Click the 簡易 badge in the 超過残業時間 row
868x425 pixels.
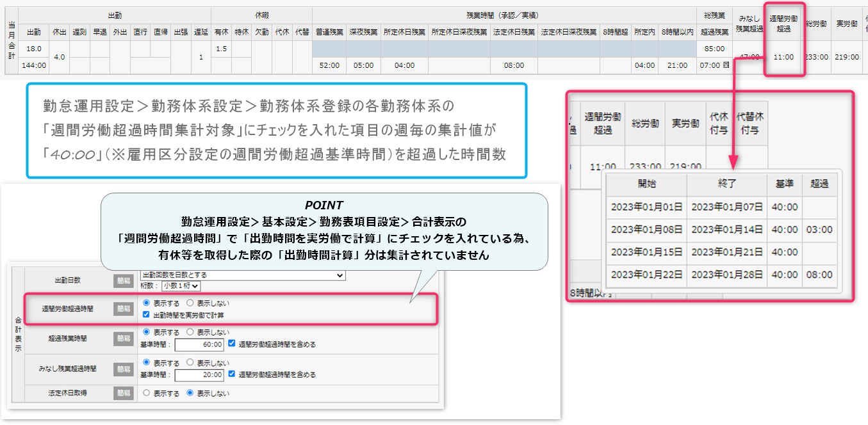124,339
